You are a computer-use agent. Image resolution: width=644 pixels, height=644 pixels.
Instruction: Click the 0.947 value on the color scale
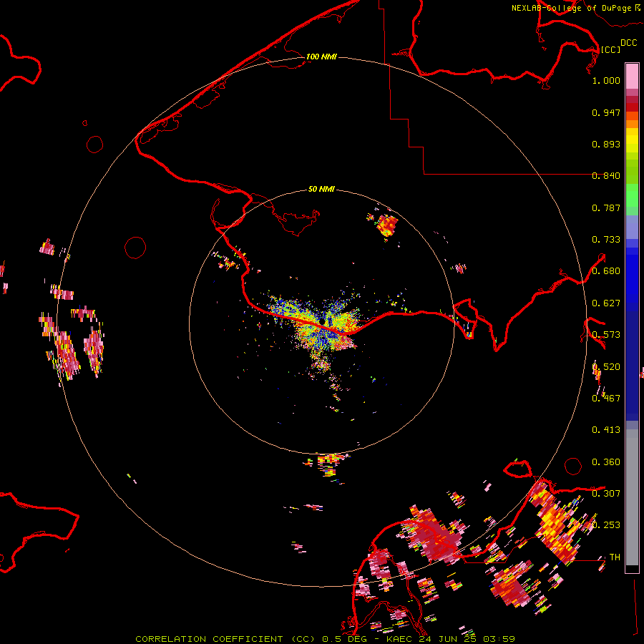click(x=606, y=112)
